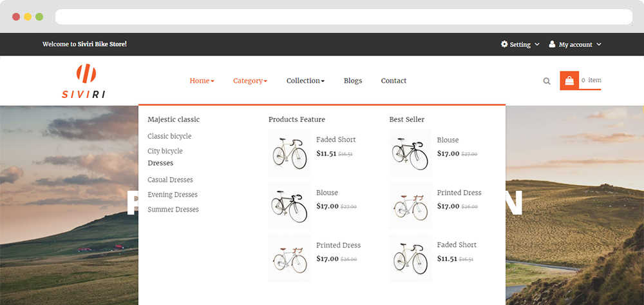Click Printed Dress title in Best Seller
Image resolution: width=644 pixels, height=305 pixels.
tap(459, 193)
